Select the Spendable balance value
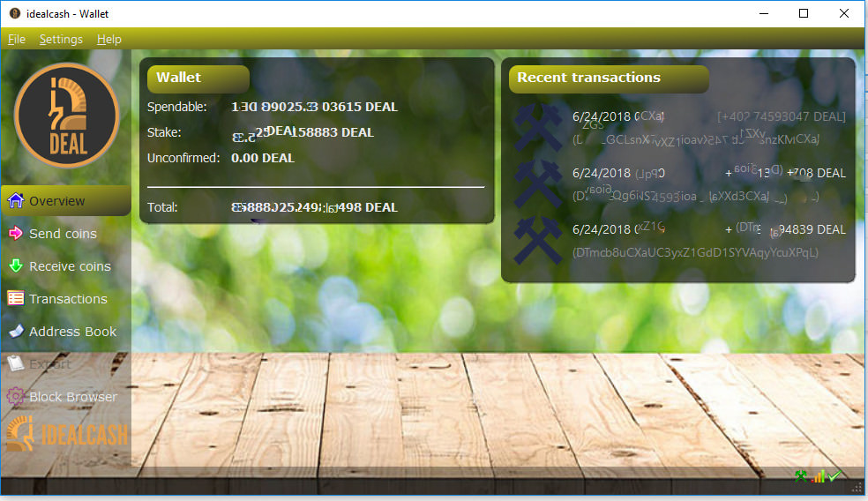Screen dimensions: 868x501 tap(314, 107)
